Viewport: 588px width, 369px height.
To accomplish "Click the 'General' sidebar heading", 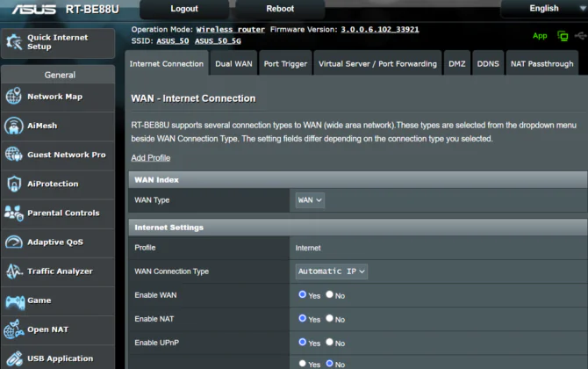I will pyautogui.click(x=60, y=75).
